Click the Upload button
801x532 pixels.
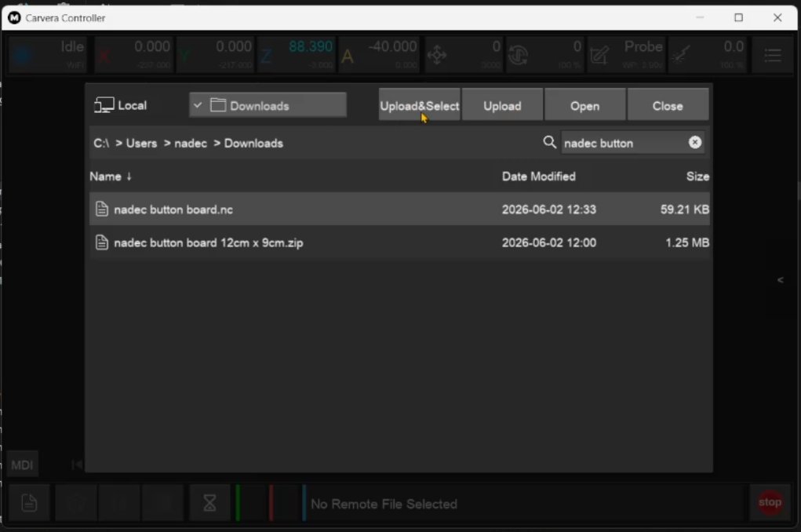(502, 105)
